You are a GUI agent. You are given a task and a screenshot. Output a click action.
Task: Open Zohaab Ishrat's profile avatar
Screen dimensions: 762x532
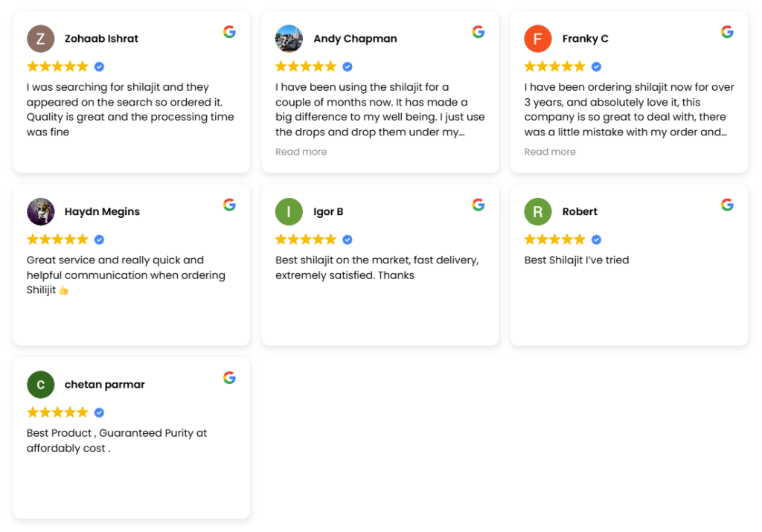(x=41, y=39)
